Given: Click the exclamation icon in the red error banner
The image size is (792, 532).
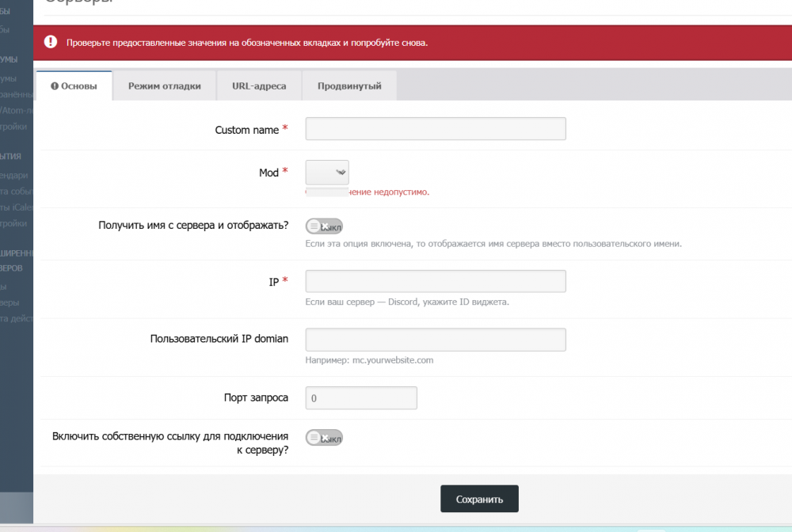Looking at the screenshot, I should [51, 42].
